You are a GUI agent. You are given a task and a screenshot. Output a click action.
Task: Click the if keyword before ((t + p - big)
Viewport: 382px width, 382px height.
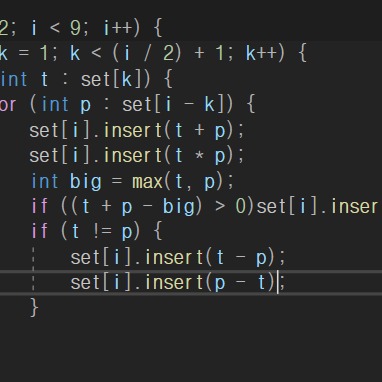[x=40, y=206]
